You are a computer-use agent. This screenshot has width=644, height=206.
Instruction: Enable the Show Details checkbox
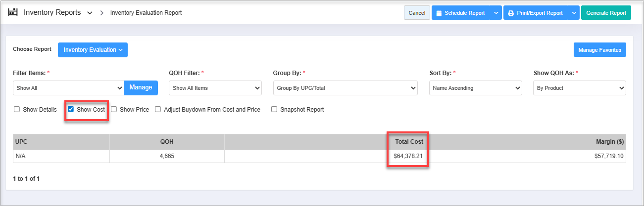pyautogui.click(x=17, y=110)
